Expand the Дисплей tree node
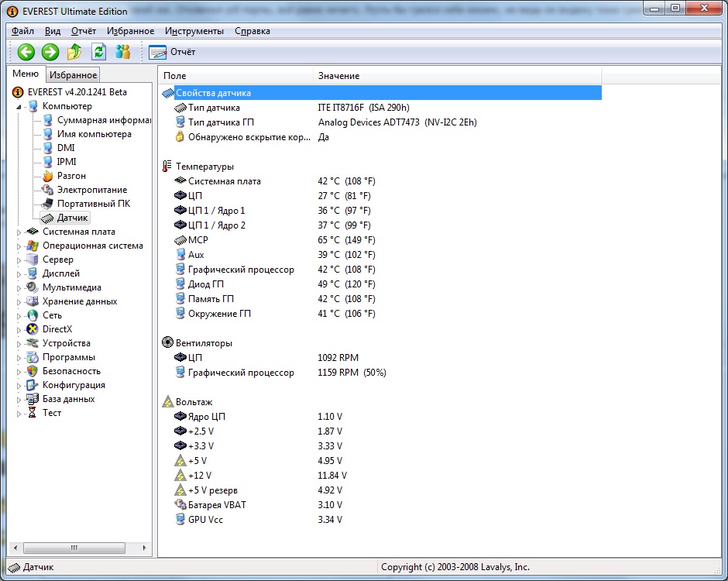728x581 pixels. click(x=19, y=274)
